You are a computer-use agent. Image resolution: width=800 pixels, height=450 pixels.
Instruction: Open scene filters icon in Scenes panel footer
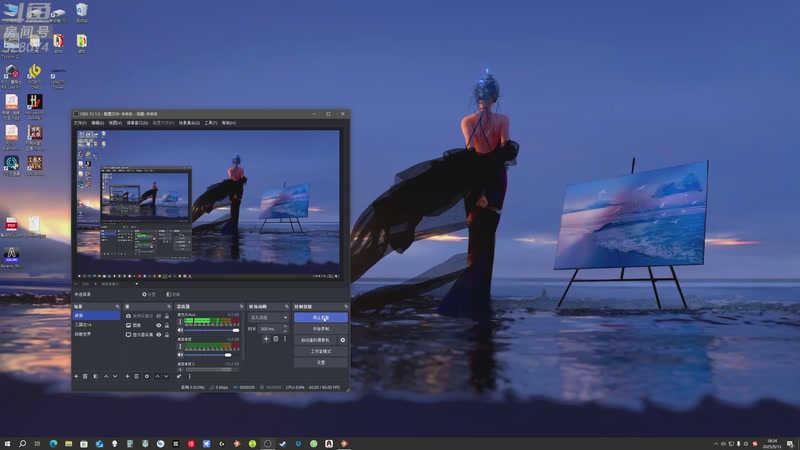click(x=95, y=376)
